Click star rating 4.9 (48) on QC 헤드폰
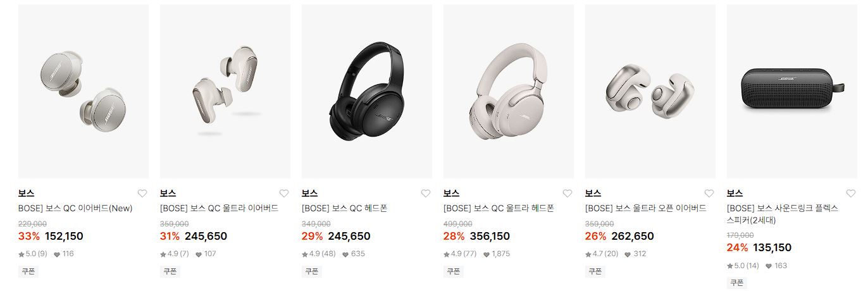868x291 pixels. 319,254
